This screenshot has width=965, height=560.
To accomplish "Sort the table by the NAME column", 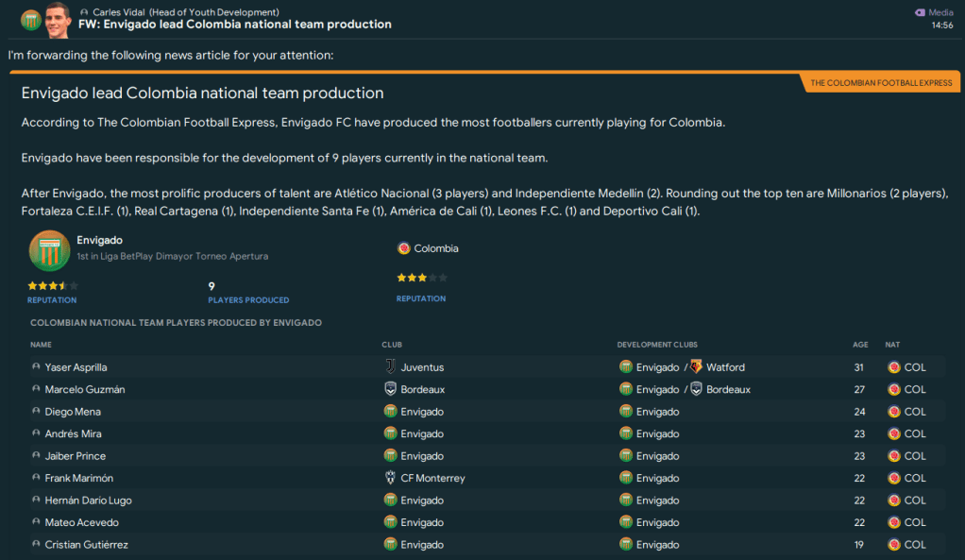I will point(41,345).
